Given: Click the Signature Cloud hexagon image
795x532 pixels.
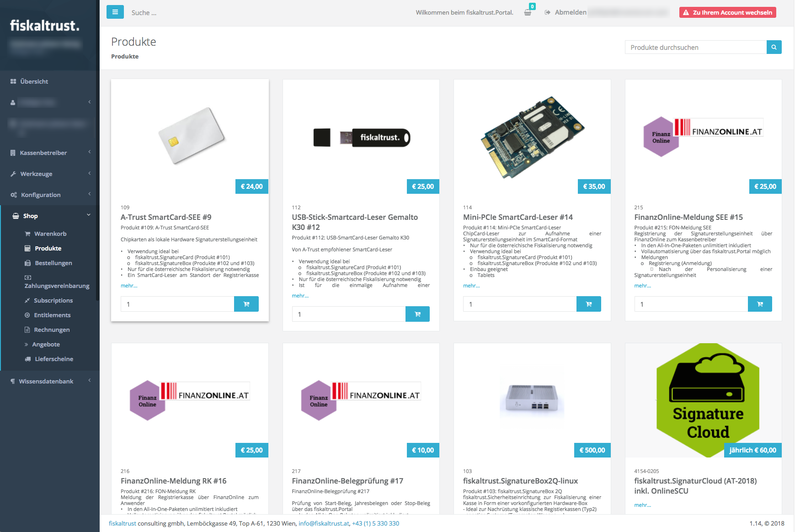Looking at the screenshot, I should pyautogui.click(x=708, y=400).
